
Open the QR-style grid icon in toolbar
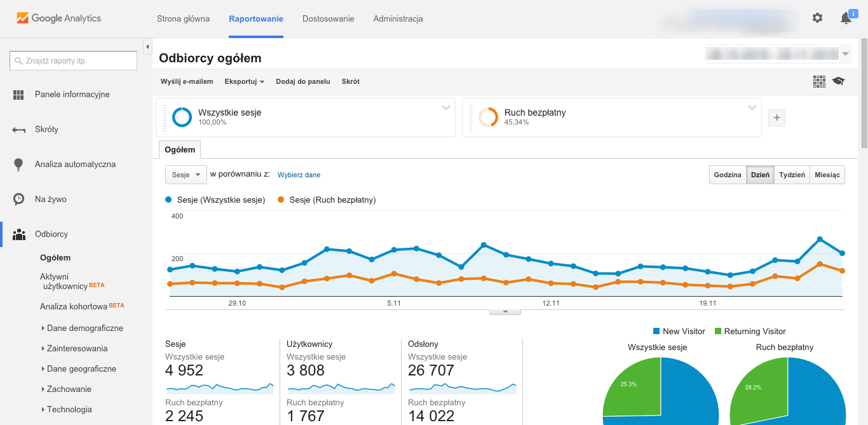819,81
